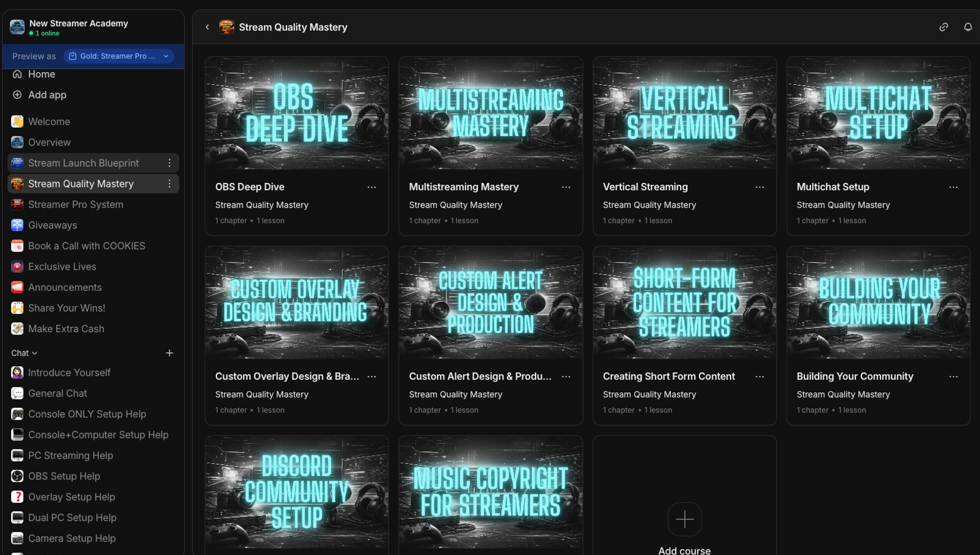
Task: Open Console+Computer Setup Help chat
Action: click(93, 435)
